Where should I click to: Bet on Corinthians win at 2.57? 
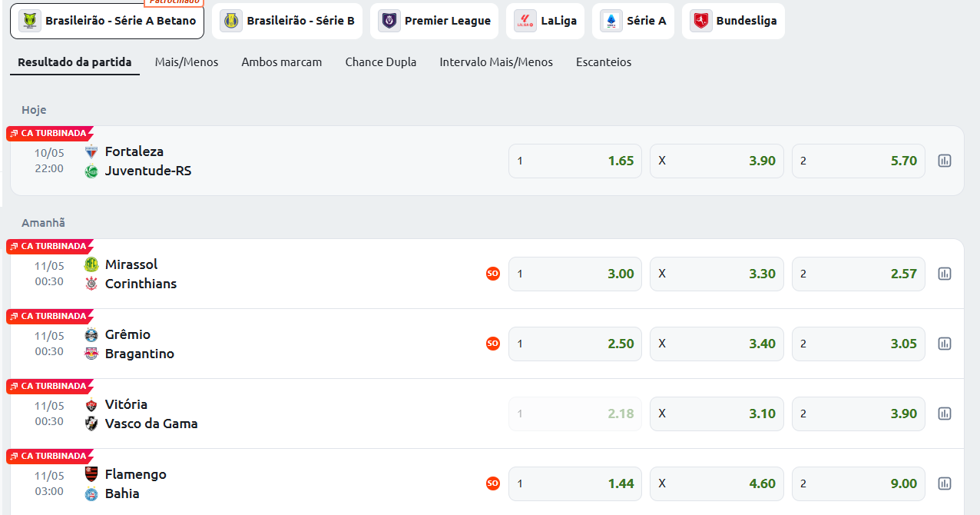859,274
